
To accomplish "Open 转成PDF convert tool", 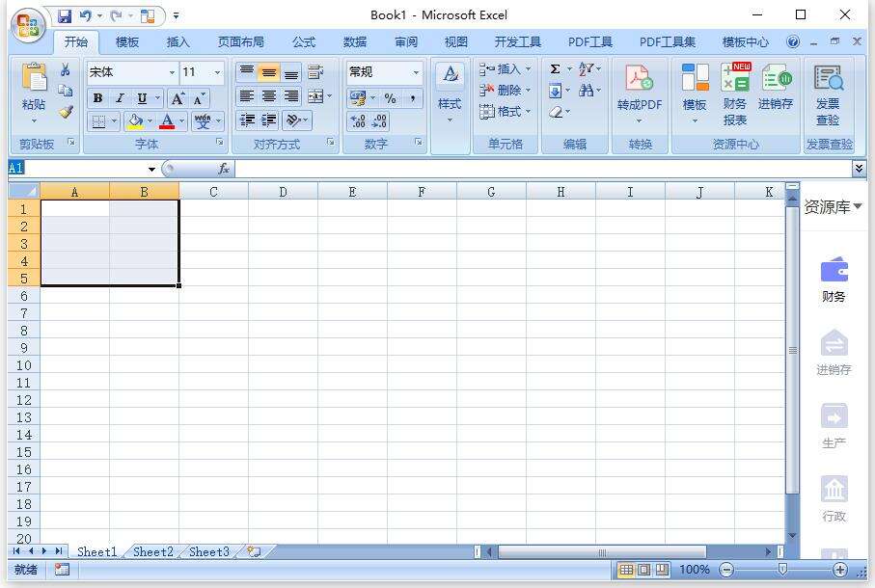I will click(x=640, y=88).
